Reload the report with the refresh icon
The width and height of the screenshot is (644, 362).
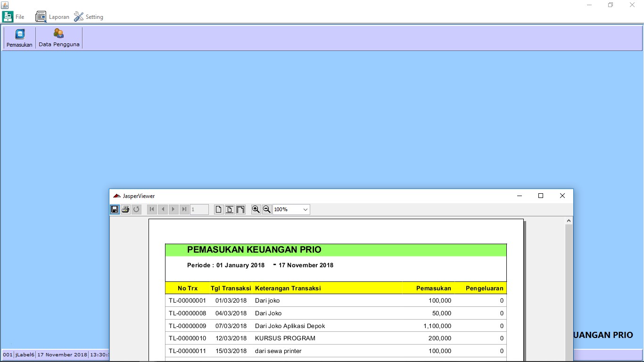tap(136, 209)
